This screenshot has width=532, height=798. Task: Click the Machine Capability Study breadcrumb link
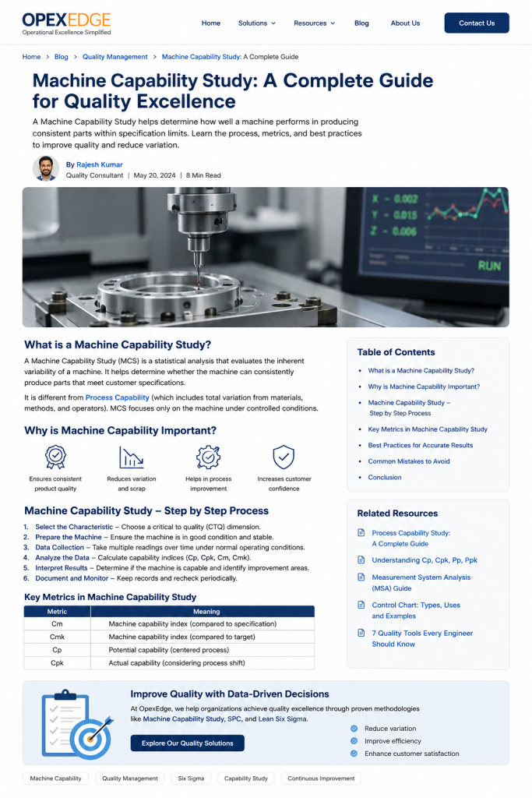[x=202, y=56]
